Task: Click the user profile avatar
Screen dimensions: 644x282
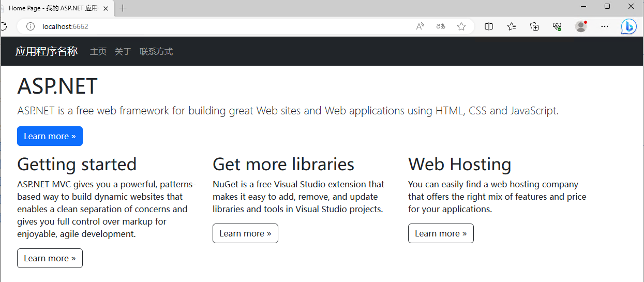Action: (x=581, y=26)
